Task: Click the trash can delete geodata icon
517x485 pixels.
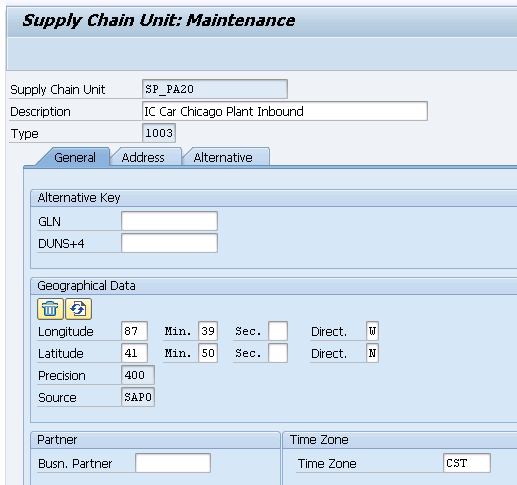Action: [50, 309]
